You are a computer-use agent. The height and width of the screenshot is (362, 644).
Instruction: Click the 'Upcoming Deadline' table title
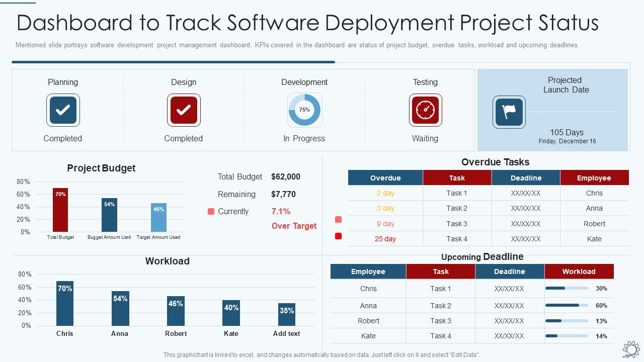point(482,256)
